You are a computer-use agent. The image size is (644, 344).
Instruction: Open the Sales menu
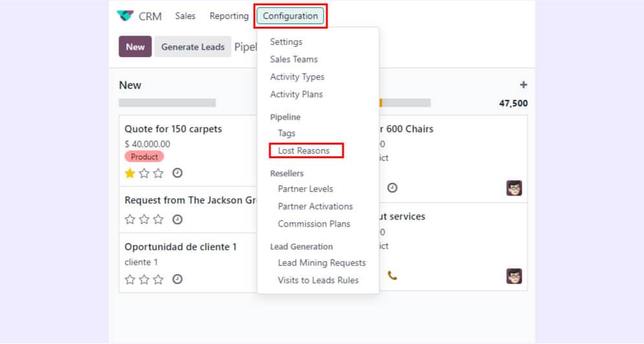tap(185, 16)
